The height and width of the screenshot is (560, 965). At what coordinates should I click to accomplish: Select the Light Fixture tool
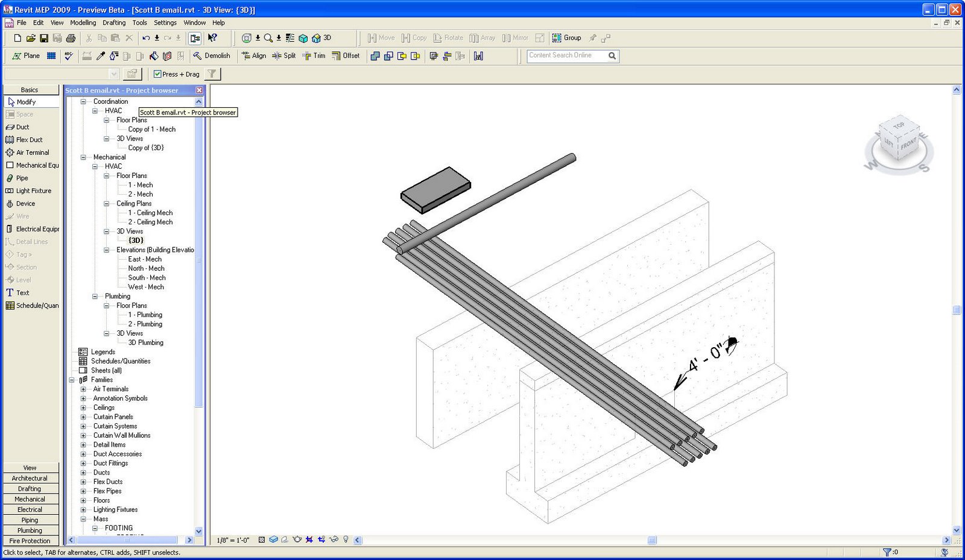[x=29, y=191]
